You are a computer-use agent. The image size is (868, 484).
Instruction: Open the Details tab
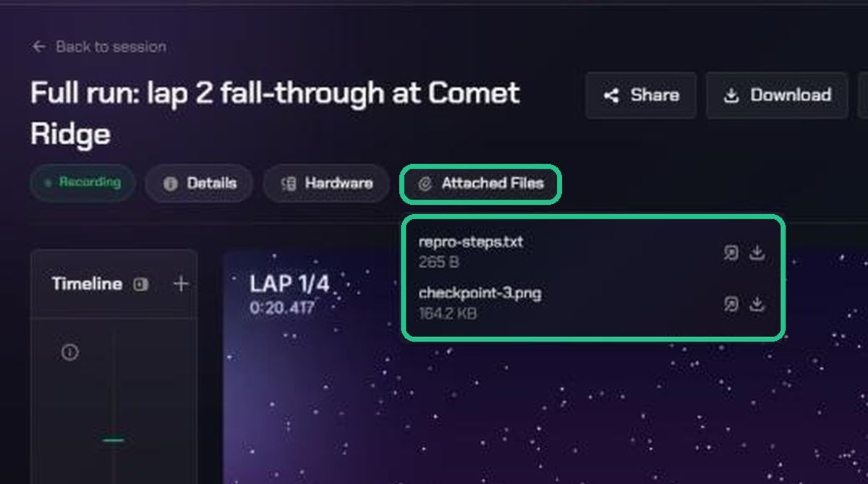click(199, 184)
